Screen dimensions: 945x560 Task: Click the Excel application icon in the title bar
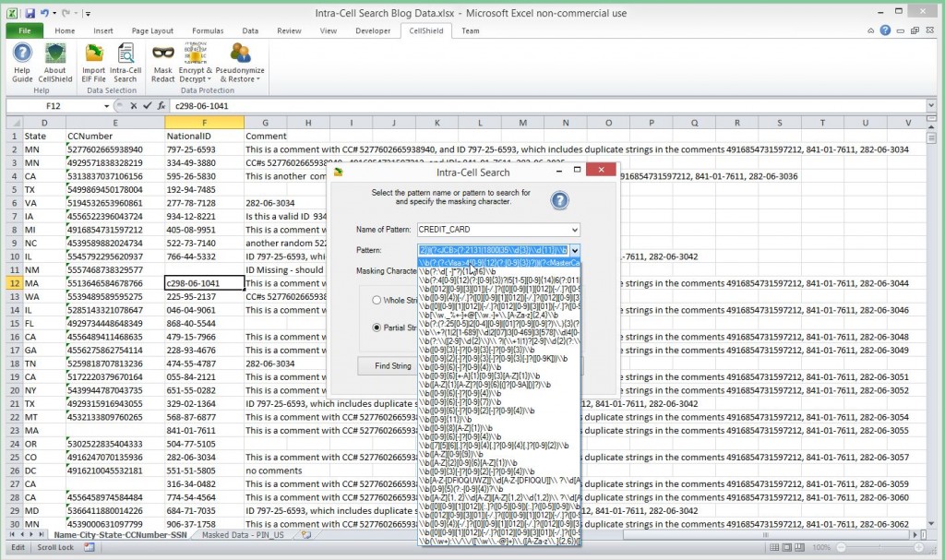tap(12, 13)
